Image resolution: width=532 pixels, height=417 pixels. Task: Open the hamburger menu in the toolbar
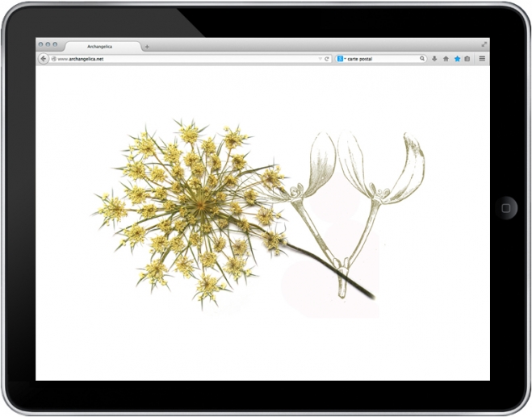482,59
